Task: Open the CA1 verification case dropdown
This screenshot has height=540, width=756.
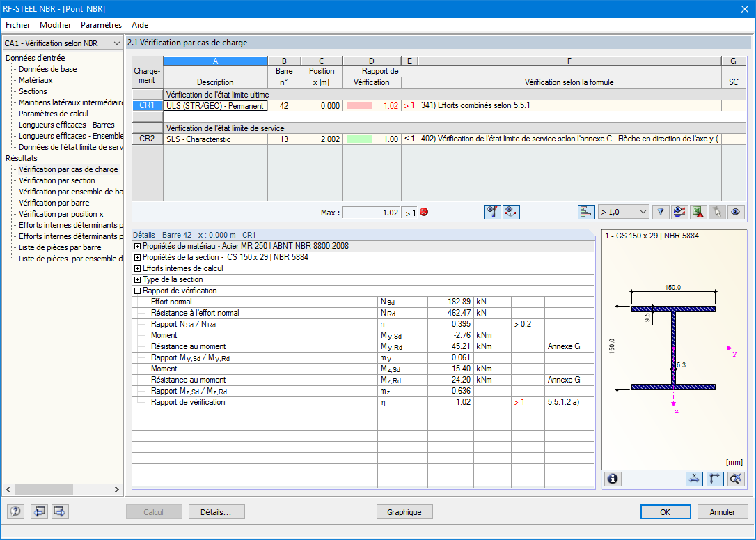Action: [x=63, y=43]
